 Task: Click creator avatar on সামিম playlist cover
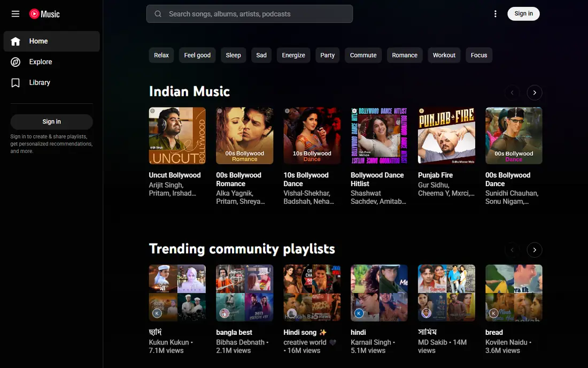pos(426,313)
